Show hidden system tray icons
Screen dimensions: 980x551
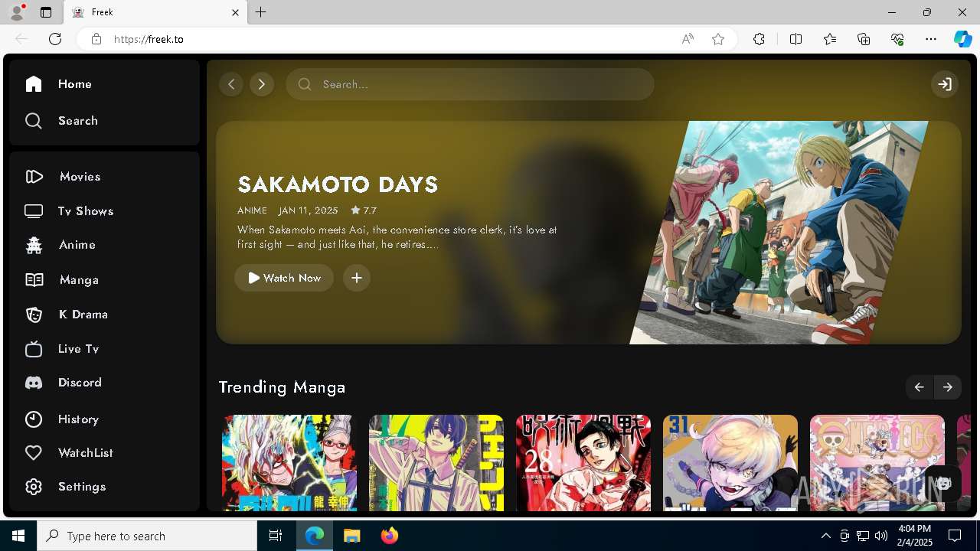(825, 536)
